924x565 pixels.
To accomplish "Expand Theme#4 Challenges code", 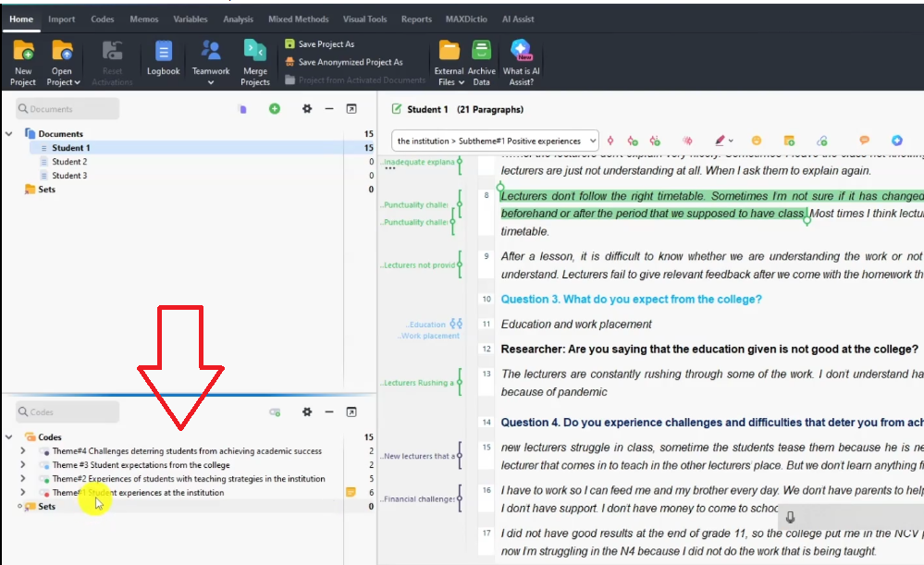I will (x=23, y=450).
